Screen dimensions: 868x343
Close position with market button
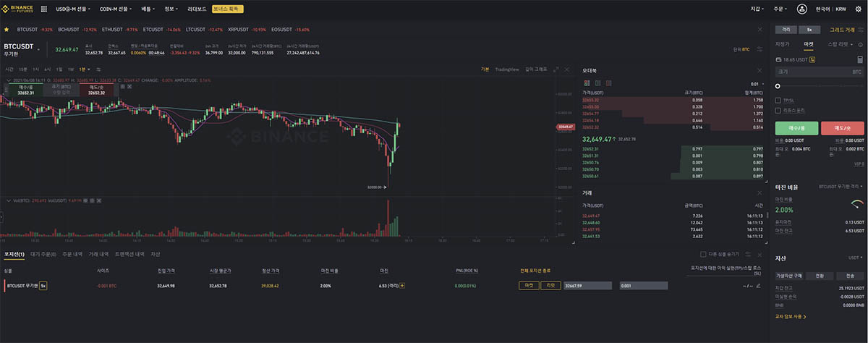tap(529, 286)
